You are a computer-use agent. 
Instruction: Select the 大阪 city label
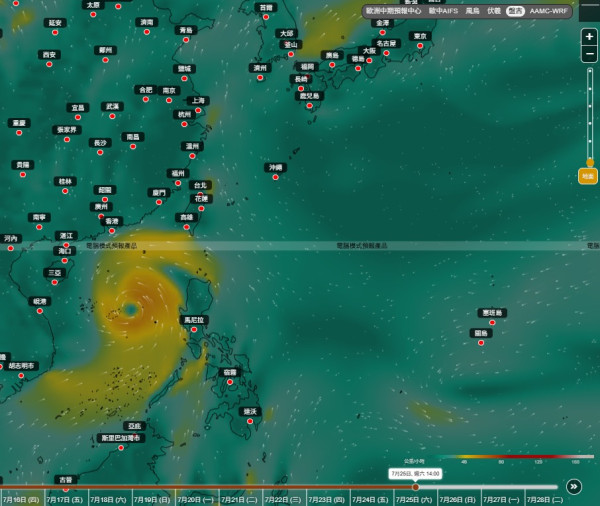pos(369,51)
